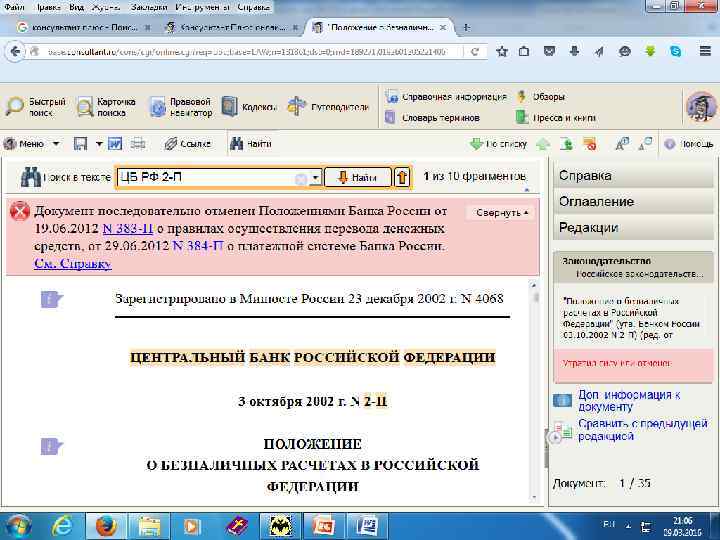Open the Правовой навигатор
Viewport: 720px width, 540px height.
181,107
